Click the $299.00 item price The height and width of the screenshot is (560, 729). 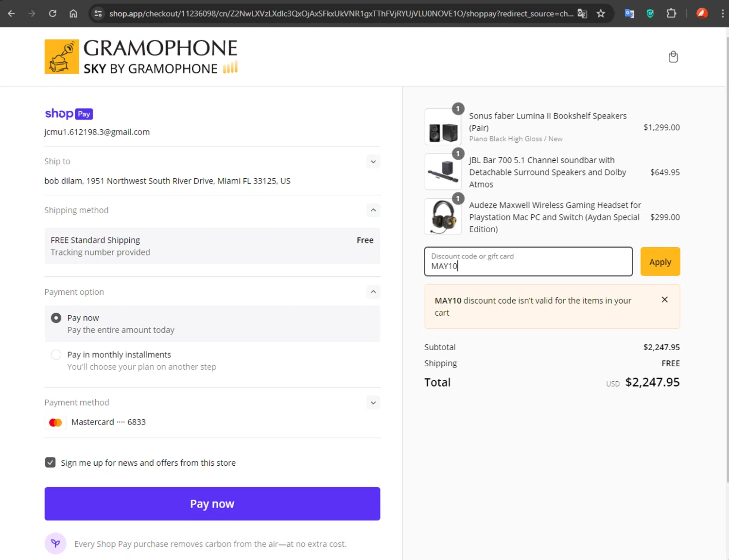(x=665, y=217)
